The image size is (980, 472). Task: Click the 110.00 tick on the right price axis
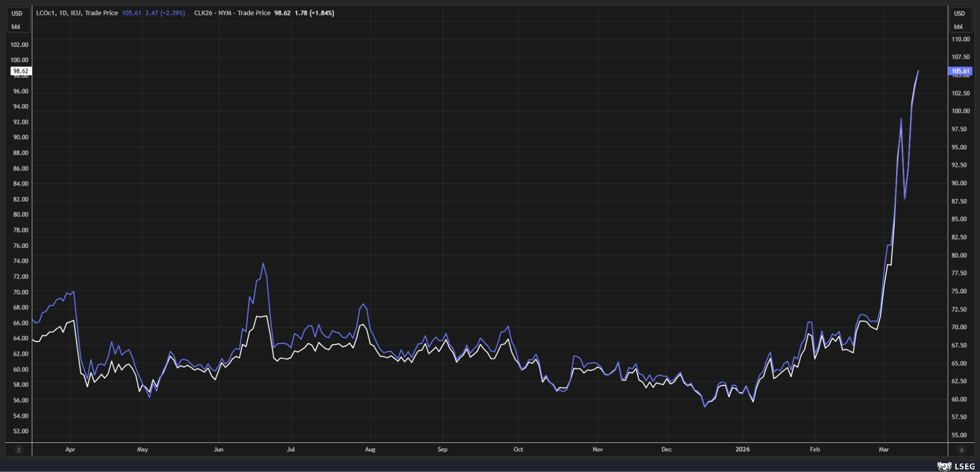(960, 39)
